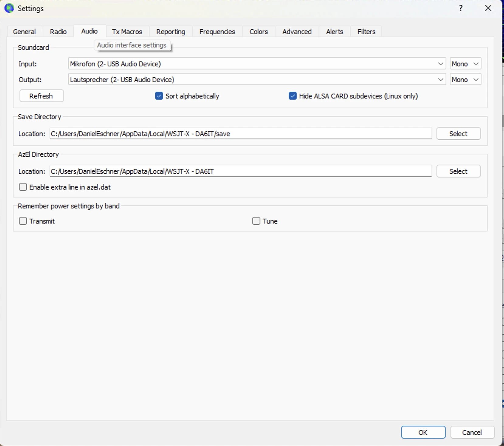Click the WSJT-X globe icon in title bar
504x446 pixels.
(9, 8)
